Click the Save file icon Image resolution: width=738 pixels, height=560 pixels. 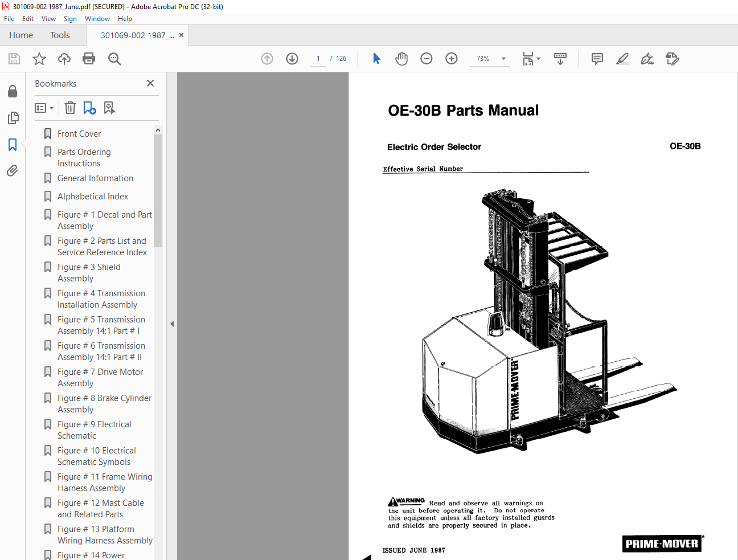click(x=14, y=59)
